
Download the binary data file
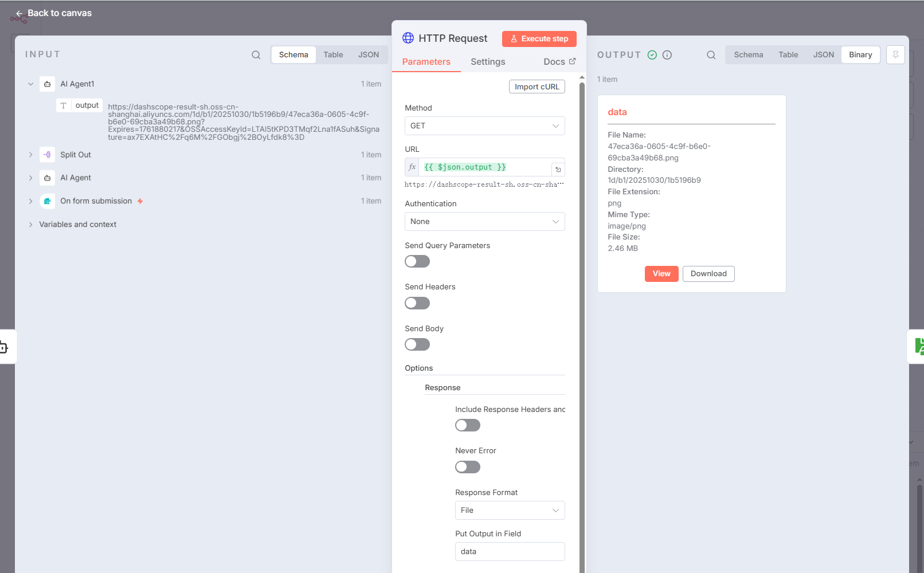[708, 274]
